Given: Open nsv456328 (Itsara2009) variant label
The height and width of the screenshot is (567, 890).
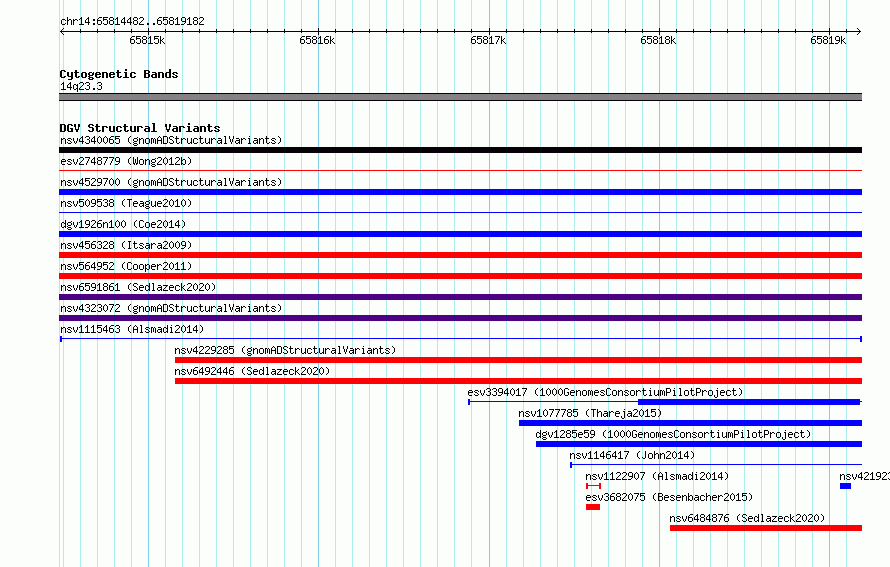Looking at the screenshot, I should (x=126, y=245).
